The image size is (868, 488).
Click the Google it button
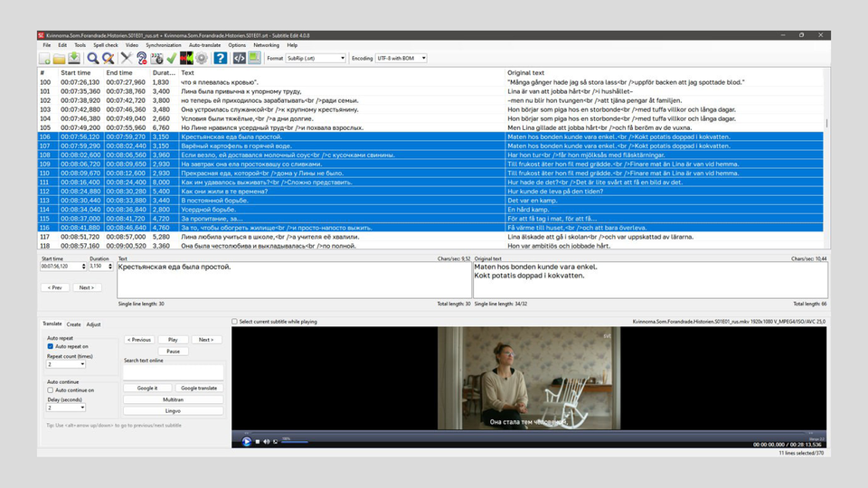(147, 388)
